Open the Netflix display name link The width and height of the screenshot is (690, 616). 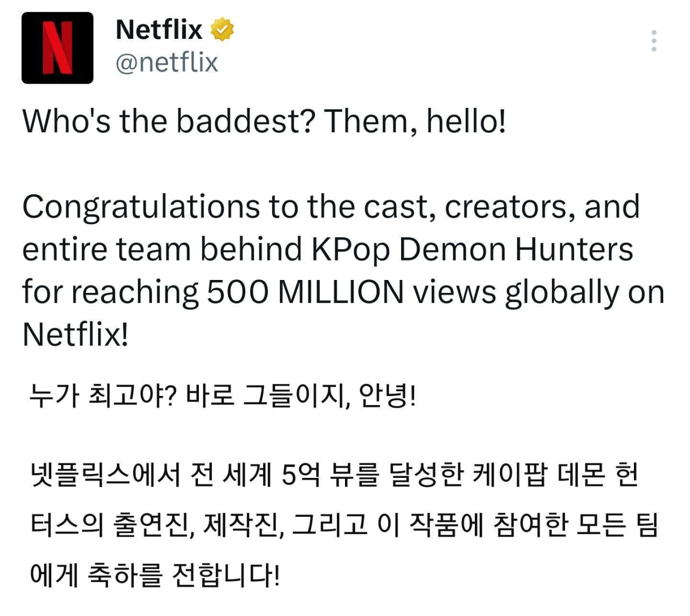point(159,30)
